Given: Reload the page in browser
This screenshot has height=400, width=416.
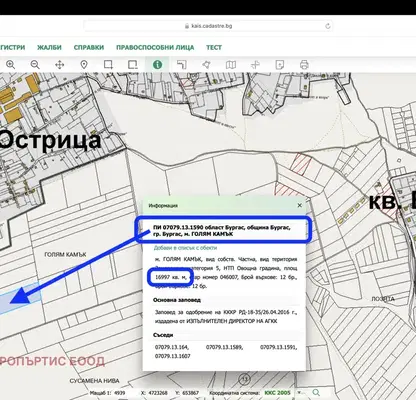Looking at the screenshot, I should click(328, 26).
